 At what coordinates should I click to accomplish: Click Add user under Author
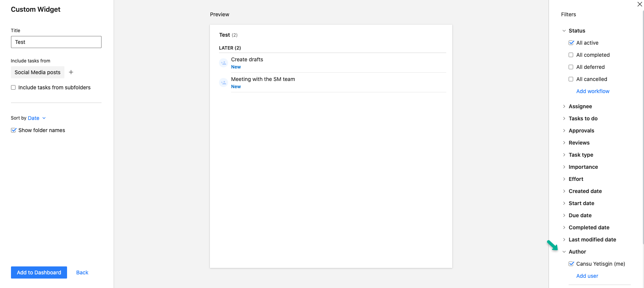click(x=587, y=276)
